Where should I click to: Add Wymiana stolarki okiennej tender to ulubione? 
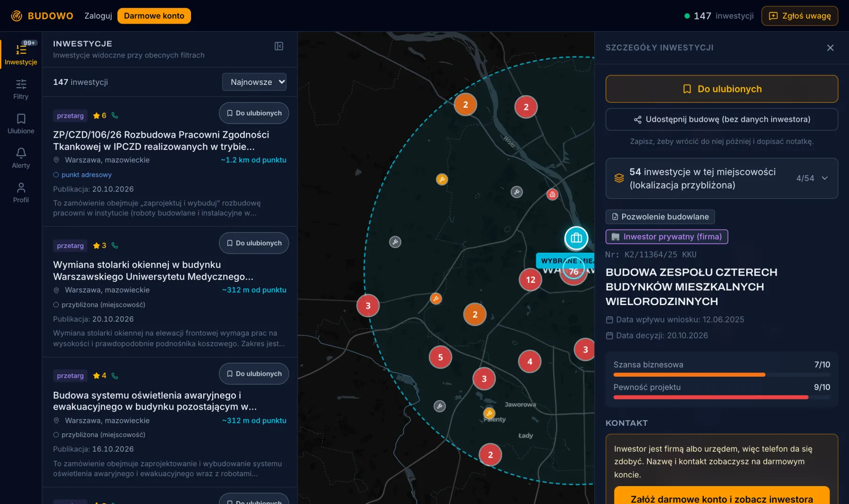(254, 243)
